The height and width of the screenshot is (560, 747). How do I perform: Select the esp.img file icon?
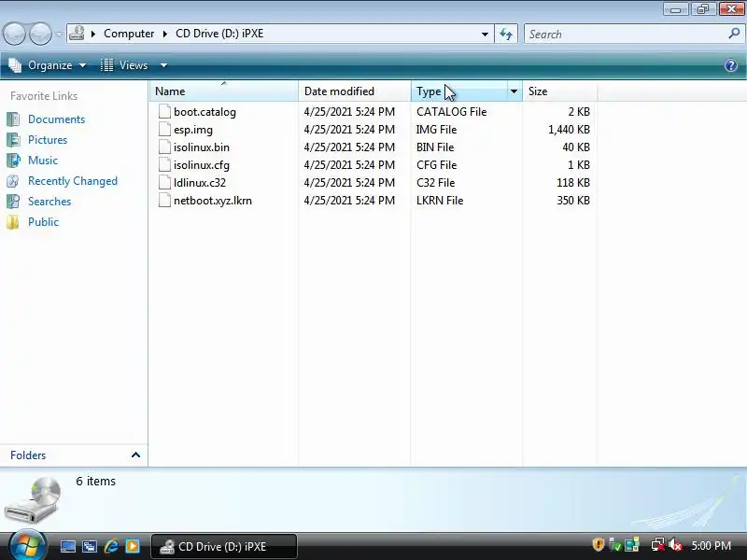pos(164,129)
